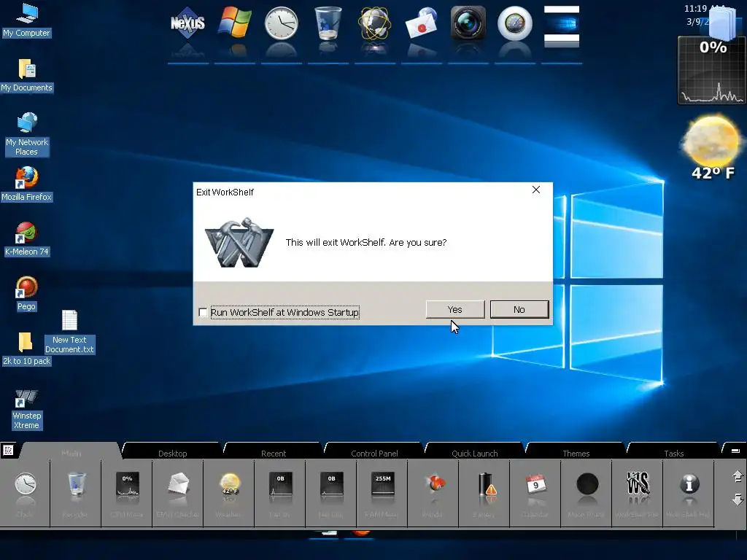This screenshot has width=747, height=560.
Task: Open the Moon Phase shelf item
Action: click(x=587, y=493)
